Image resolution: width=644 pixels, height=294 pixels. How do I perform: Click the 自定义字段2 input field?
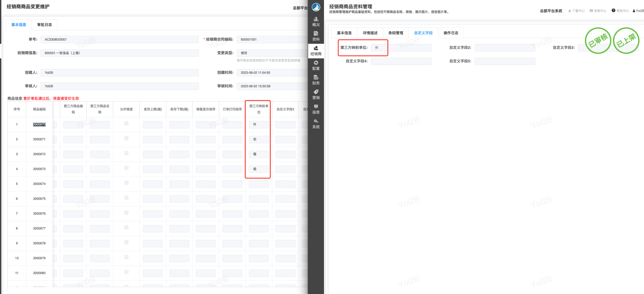(505, 48)
